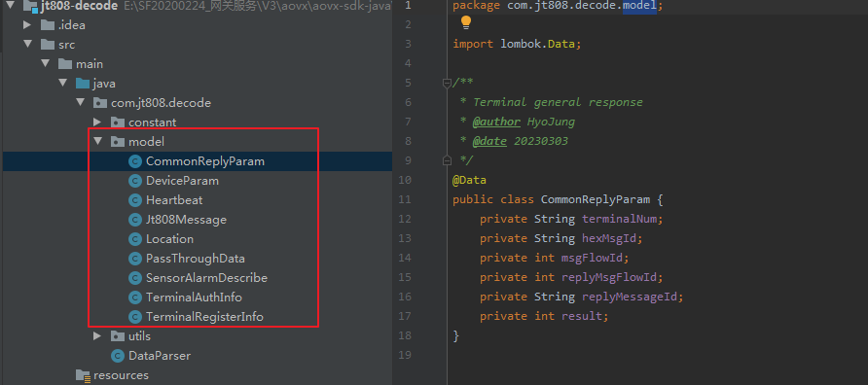868x385 pixels.
Task: Collapse the jt808-decode project root arrow
Action: pos(10,6)
